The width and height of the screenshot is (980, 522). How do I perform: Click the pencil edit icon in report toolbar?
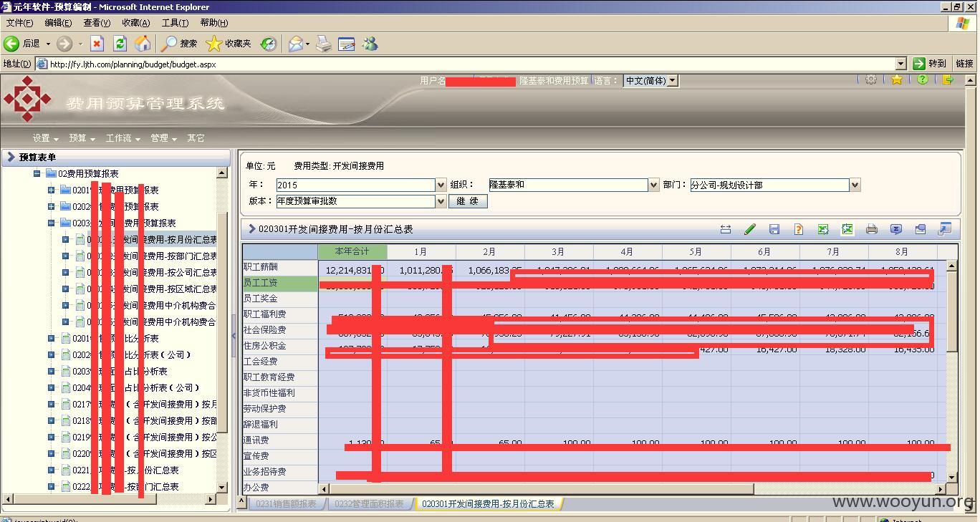pos(750,229)
